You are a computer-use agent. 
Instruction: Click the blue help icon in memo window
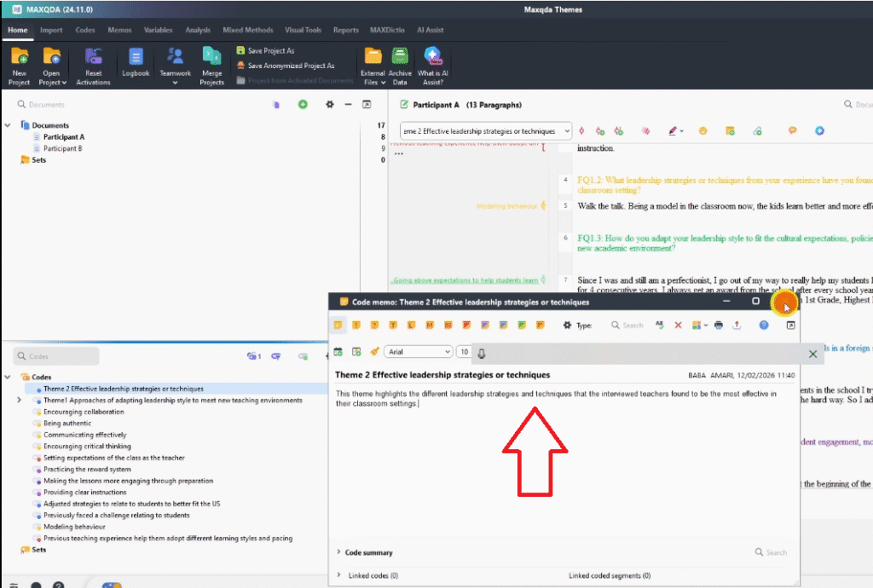tap(764, 326)
